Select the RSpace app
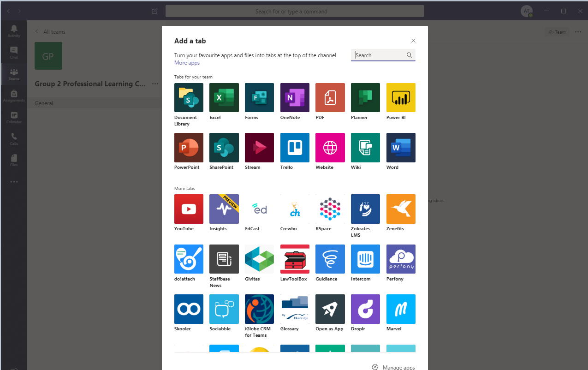588x370 pixels. 330,209
